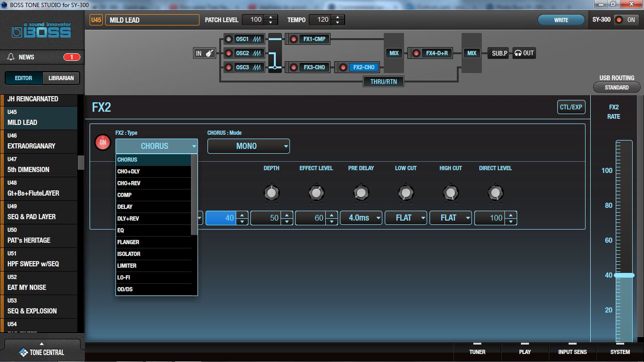Open the FX1-CMP block

[x=314, y=39]
